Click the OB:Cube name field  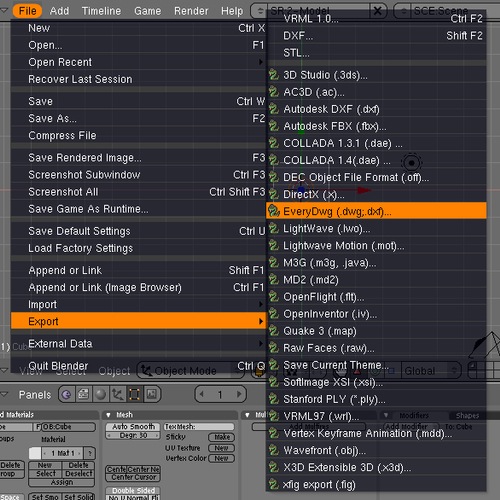point(68,427)
